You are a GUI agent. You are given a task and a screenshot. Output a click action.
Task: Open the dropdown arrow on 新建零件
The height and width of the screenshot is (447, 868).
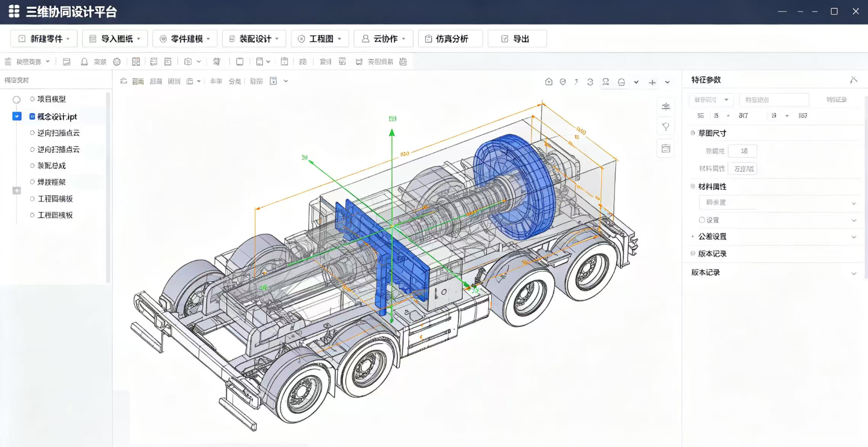click(x=68, y=39)
